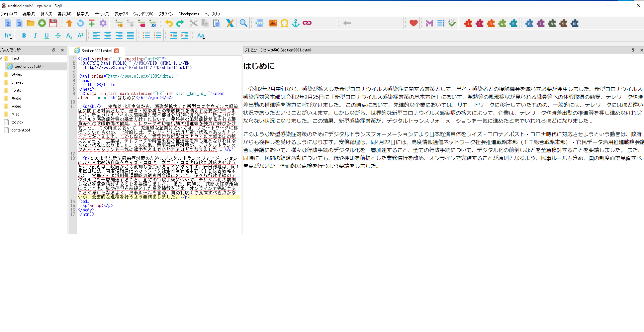644x332 pixels.
Task: Click the red floppy disk Save icon
Action: (x=53, y=23)
